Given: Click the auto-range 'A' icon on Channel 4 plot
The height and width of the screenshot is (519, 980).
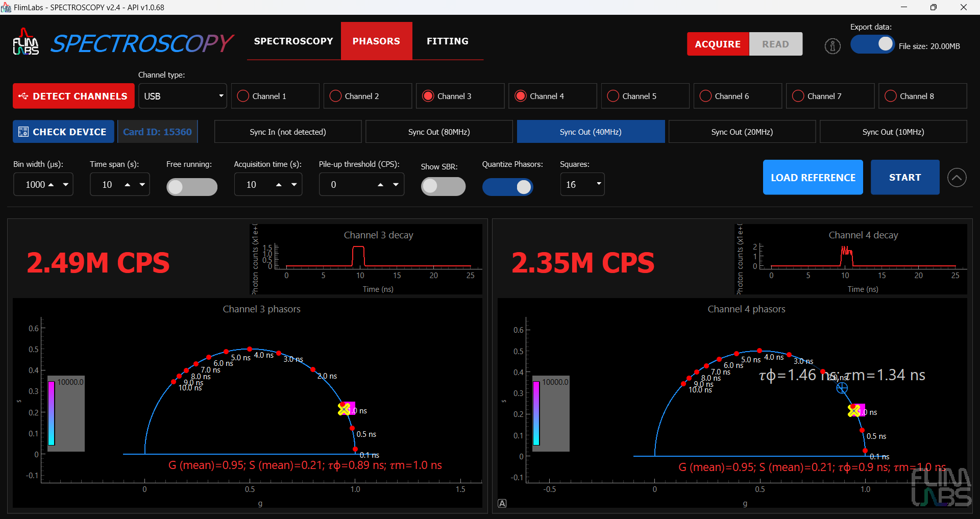Looking at the screenshot, I should pos(502,503).
